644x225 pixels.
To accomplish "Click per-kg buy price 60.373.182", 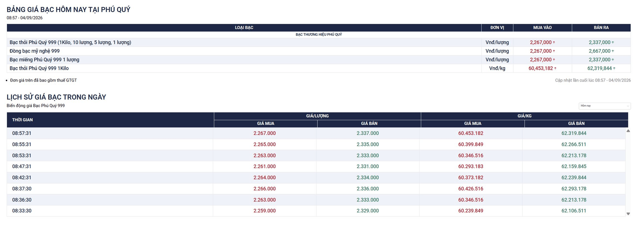I will point(471,177).
